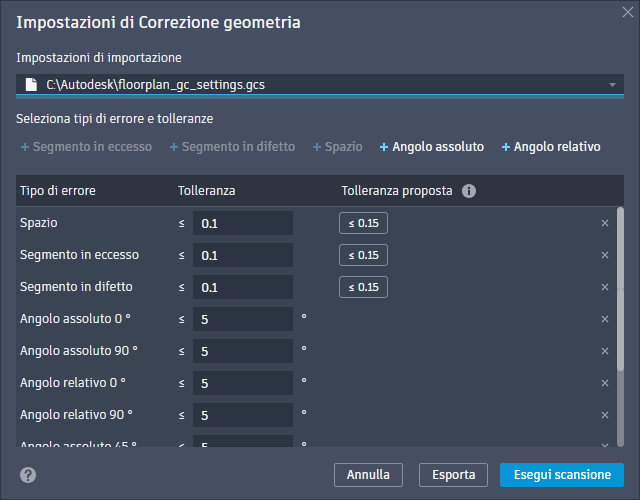Delete the Angolo assoluto 90° row
Viewport: 640px width, 500px height.
coord(605,351)
